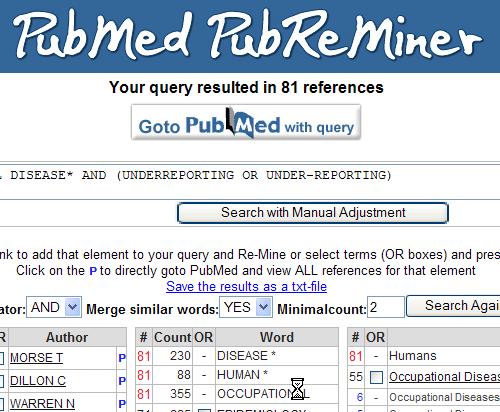Screen dimensions: 500x412
Task: Click the word OCCUPATIONAL in Word table
Action: coord(263,394)
